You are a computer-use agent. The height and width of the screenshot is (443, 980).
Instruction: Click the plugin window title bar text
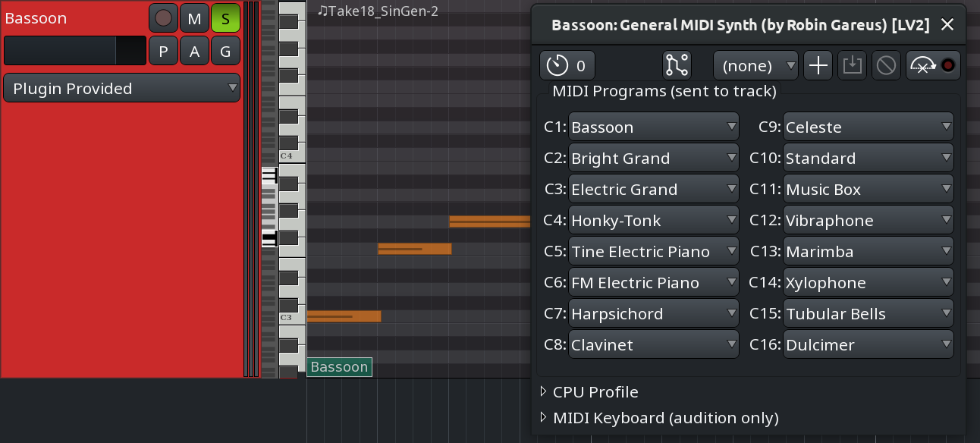pyautogui.click(x=740, y=25)
